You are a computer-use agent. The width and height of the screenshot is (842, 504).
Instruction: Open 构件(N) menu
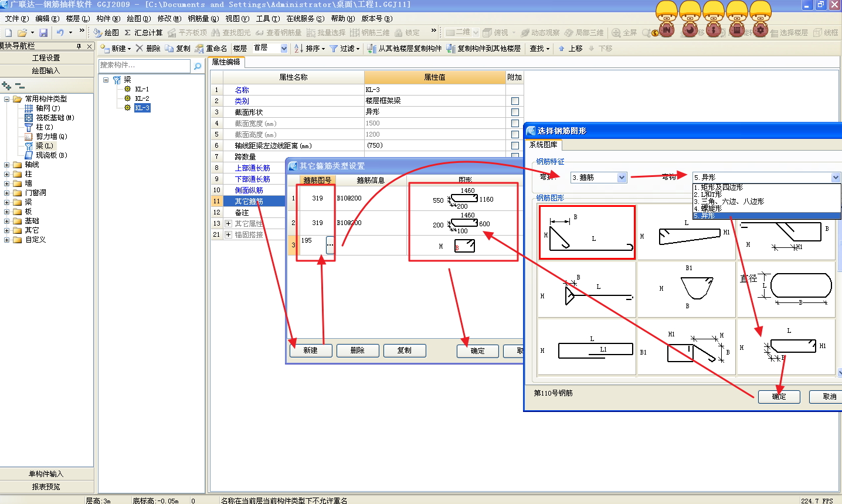click(108, 19)
